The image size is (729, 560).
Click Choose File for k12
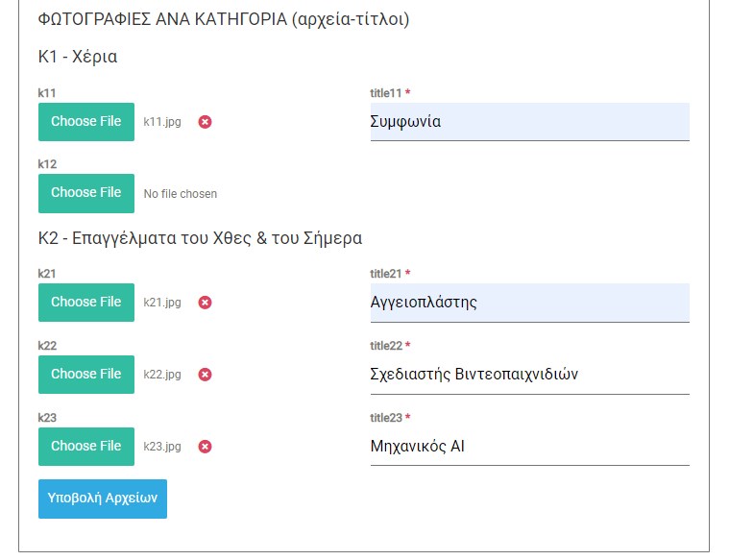(x=86, y=193)
